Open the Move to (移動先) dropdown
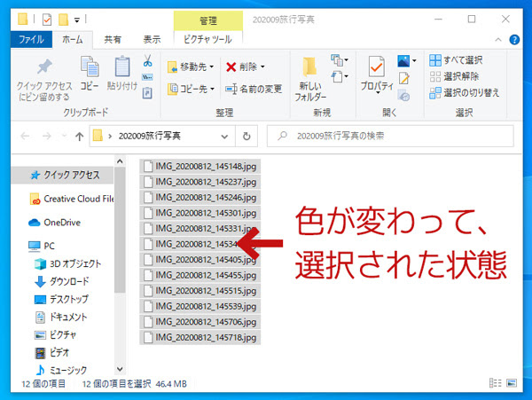This screenshot has width=532, height=400. 191,67
